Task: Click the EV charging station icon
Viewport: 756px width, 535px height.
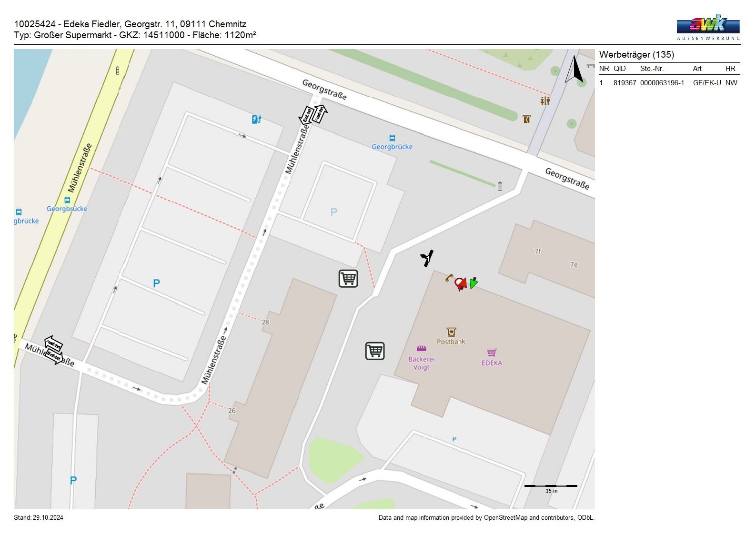Action: point(256,119)
